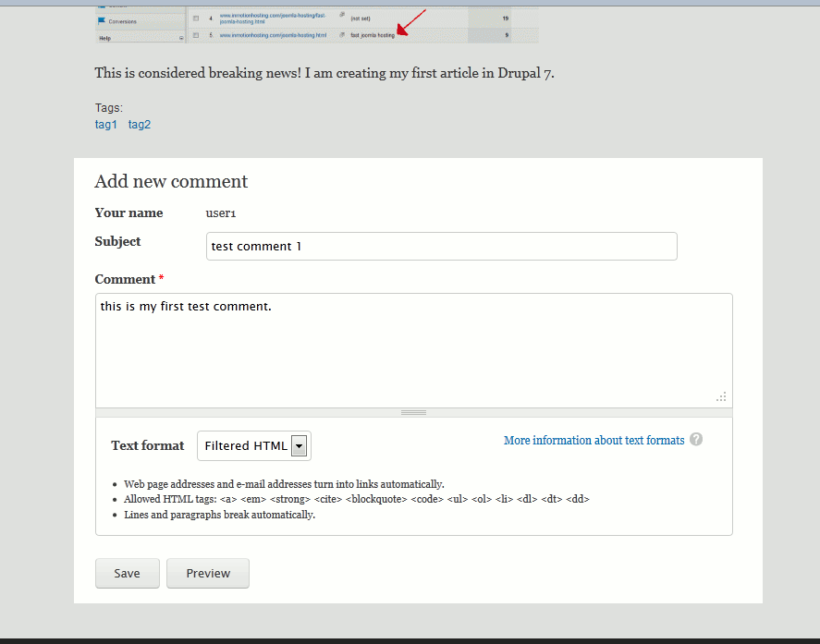The height and width of the screenshot is (644, 820).
Task: Focus the Subject text field
Action: [x=441, y=247]
